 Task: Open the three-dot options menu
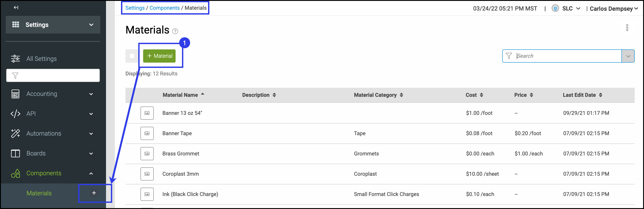[627, 28]
